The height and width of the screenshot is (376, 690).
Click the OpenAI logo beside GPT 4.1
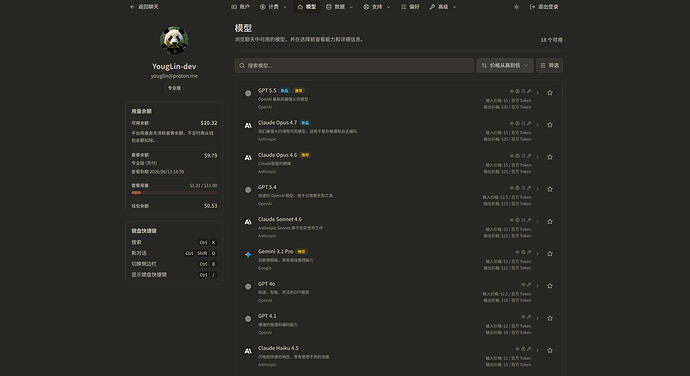[248, 319]
